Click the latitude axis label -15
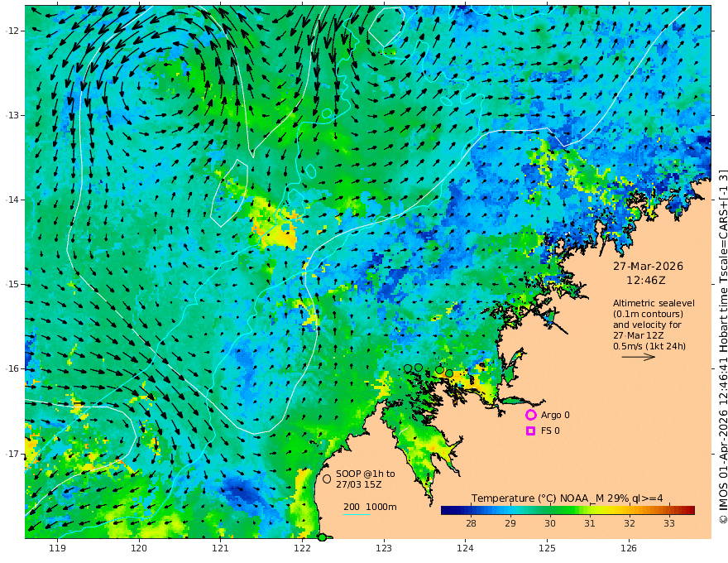Screen dimensions: 728x563 tap(12, 284)
